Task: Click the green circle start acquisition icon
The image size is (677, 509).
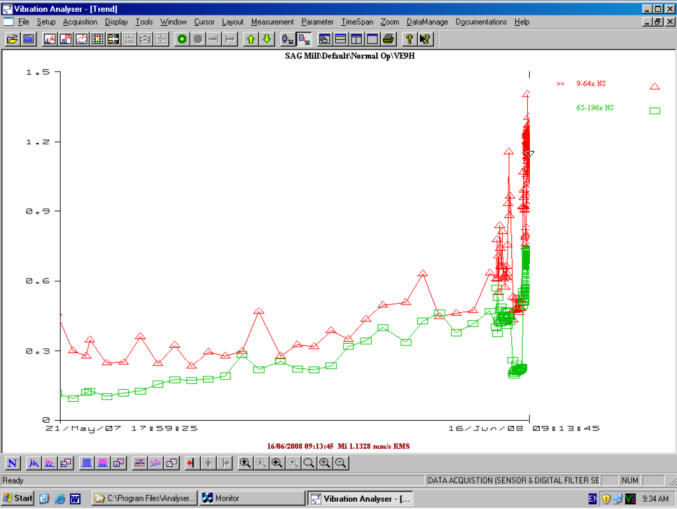Action: click(x=182, y=39)
